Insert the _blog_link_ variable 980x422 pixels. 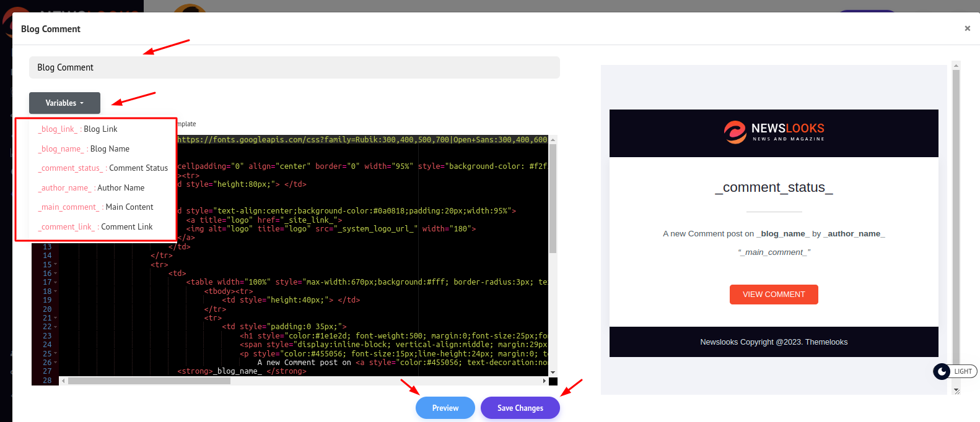[78, 129]
